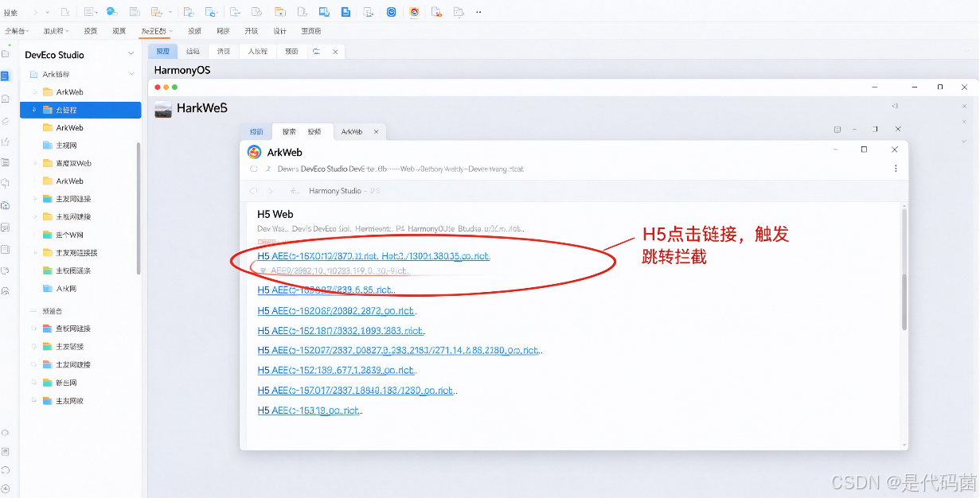Click the back arrow before Harmony Studio breadcrumb
The width and height of the screenshot is (980, 498).
point(254,191)
